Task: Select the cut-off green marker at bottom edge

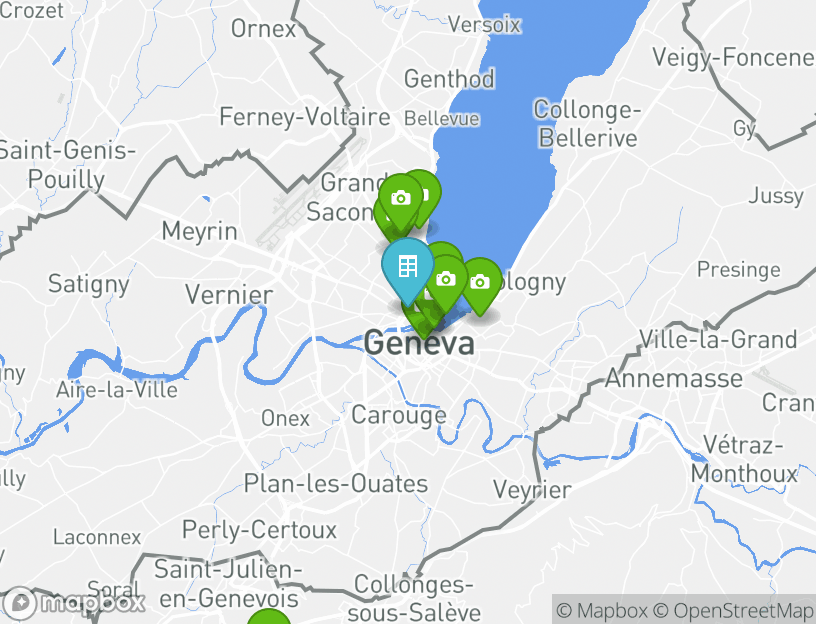Action: pos(269,617)
